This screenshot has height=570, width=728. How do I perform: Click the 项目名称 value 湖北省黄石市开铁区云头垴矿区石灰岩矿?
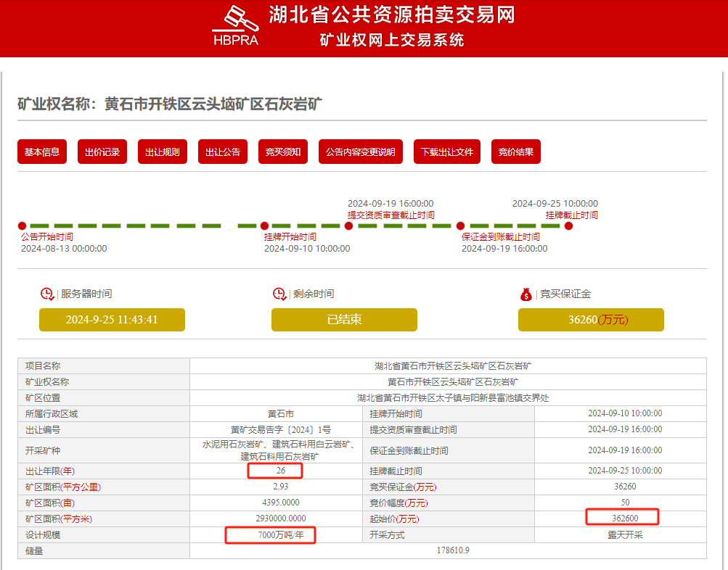tap(453, 366)
